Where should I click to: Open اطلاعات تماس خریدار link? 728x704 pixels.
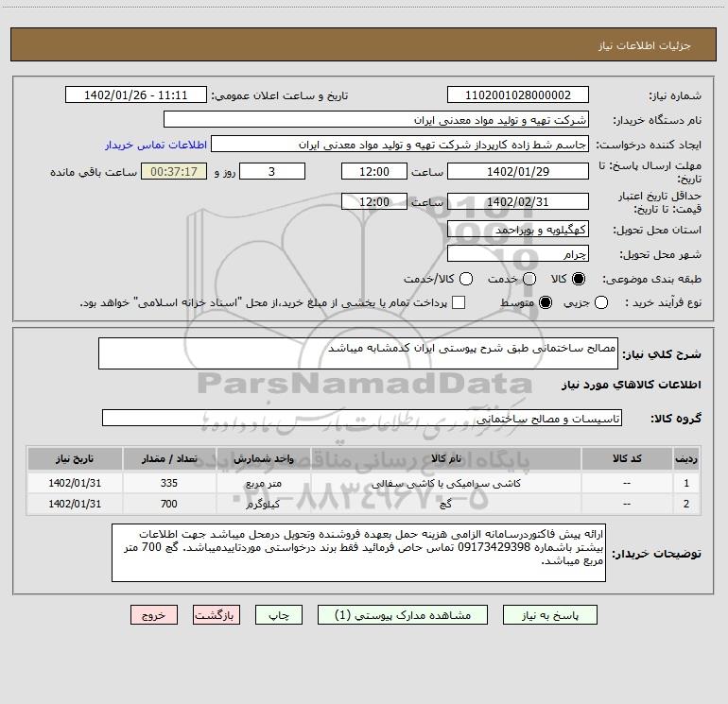[x=156, y=145]
